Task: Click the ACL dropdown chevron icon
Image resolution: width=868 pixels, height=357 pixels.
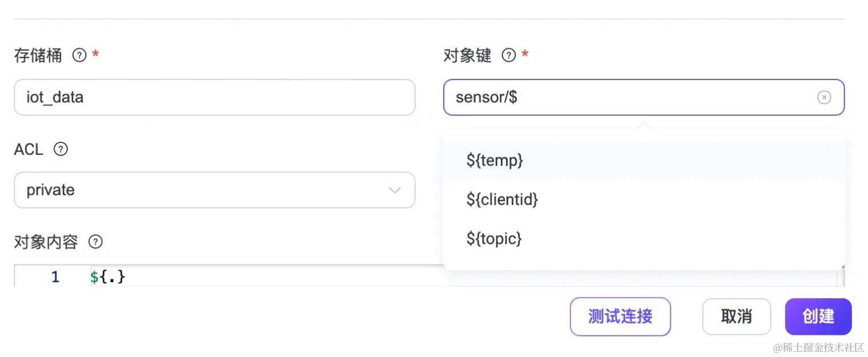Action: (x=395, y=190)
